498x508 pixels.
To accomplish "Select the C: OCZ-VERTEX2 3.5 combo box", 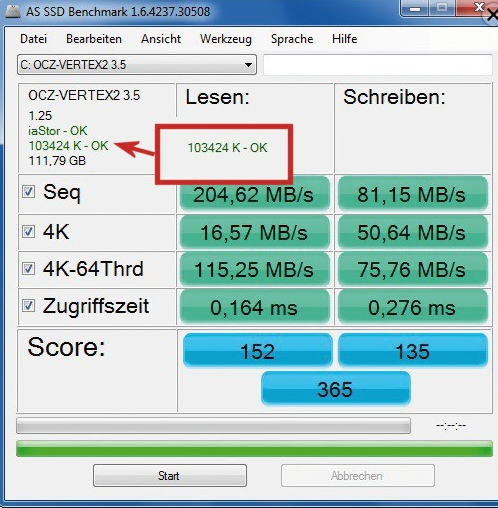I will pos(137,65).
